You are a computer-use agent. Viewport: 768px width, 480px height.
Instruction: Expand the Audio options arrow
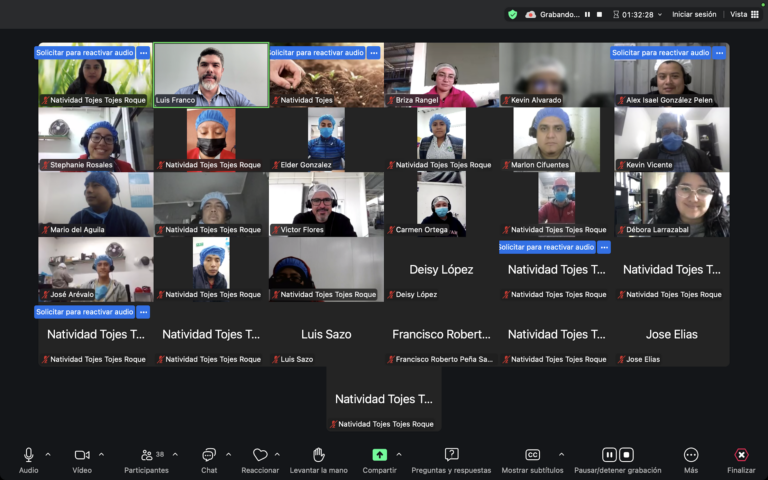tap(48, 455)
